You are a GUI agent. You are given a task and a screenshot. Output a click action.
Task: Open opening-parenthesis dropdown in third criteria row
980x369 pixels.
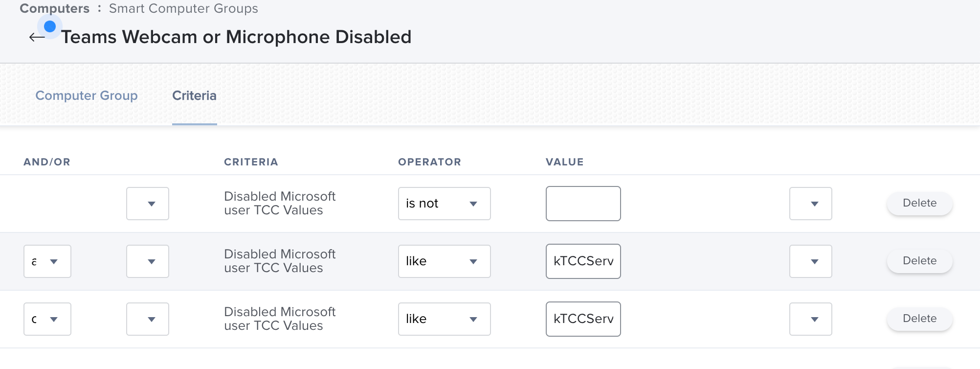(x=148, y=319)
